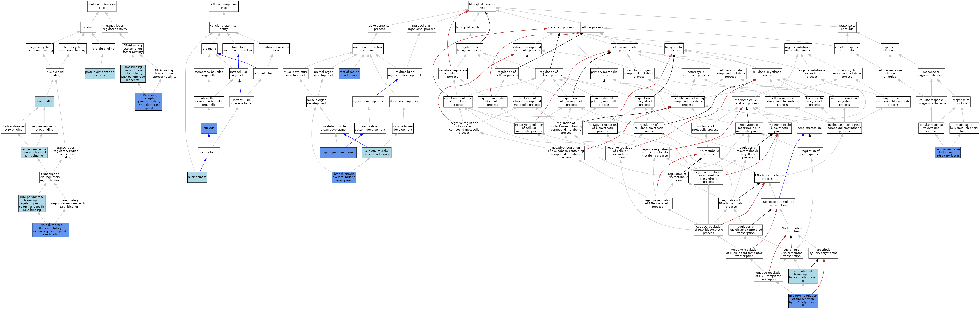Image resolution: width=980 pixels, height=309 pixels.
Task: Select the blue nucleus node
Action: 209,128
